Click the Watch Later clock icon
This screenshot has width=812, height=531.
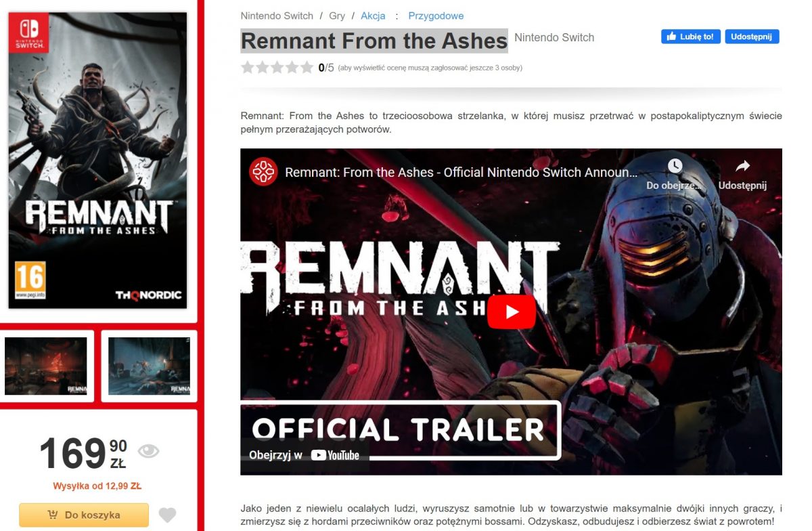click(675, 165)
